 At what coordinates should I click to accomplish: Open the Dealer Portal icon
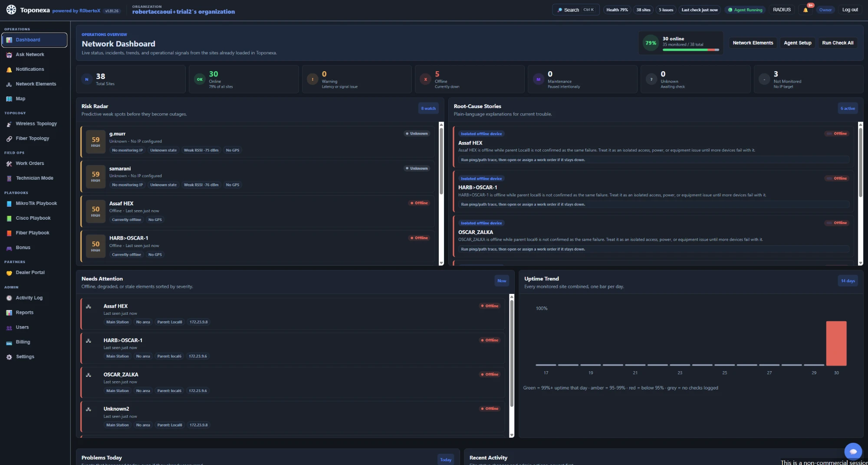9,273
